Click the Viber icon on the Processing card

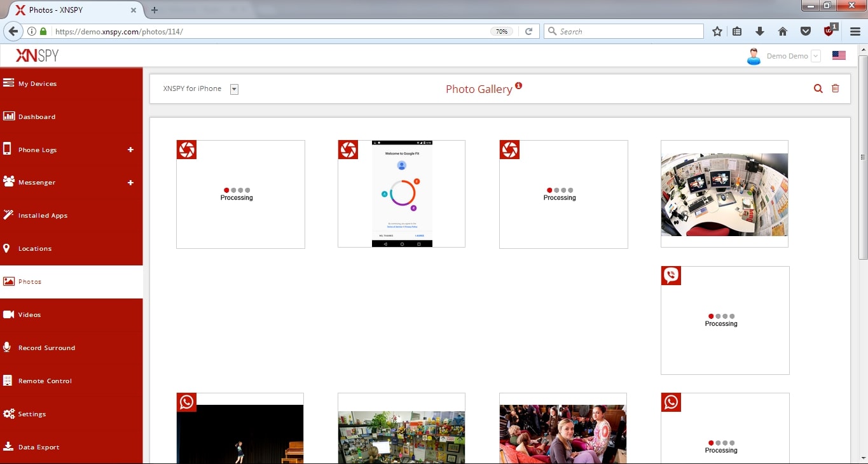(671, 276)
